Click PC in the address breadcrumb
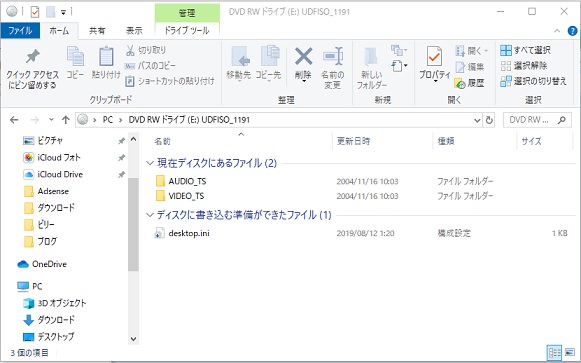 (107, 120)
